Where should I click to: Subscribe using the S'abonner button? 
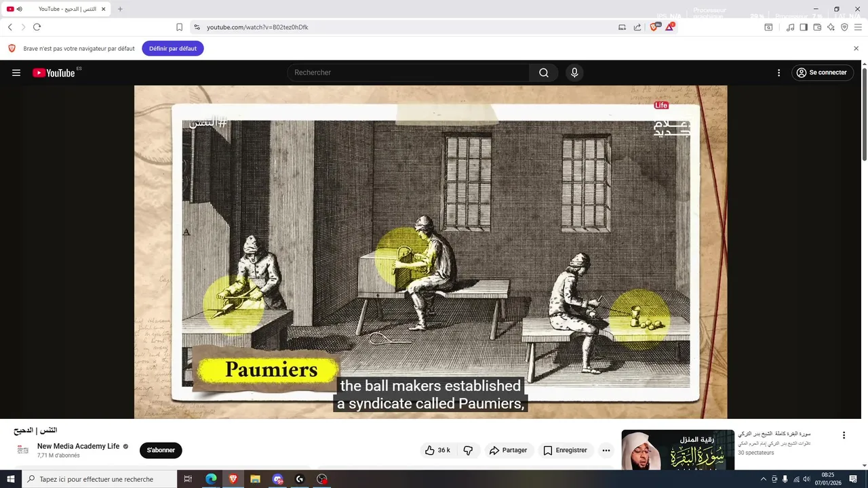161,450
